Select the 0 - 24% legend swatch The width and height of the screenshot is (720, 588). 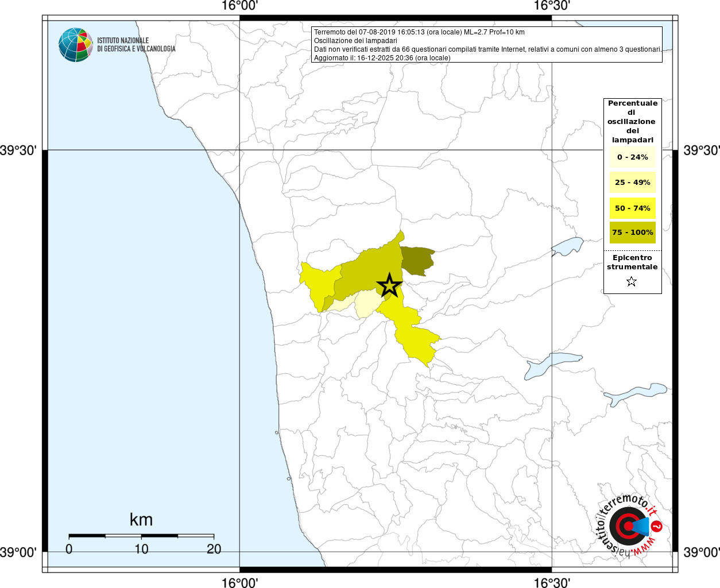(632, 157)
